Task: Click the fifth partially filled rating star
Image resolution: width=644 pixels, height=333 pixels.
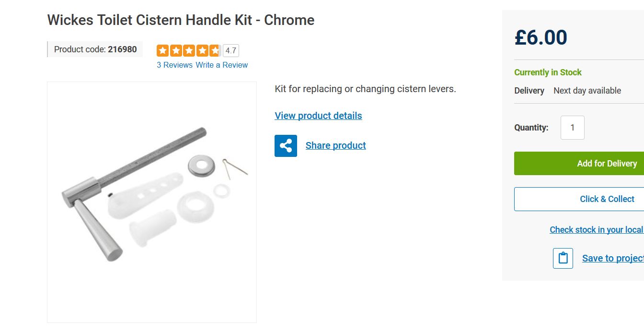Action: 215,50
